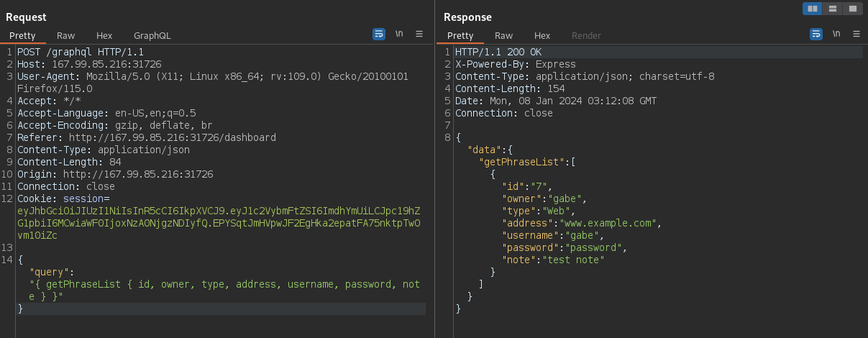Click the HTTP/1.1 200 OK status line
This screenshot has width=868, height=338.
[x=498, y=52]
